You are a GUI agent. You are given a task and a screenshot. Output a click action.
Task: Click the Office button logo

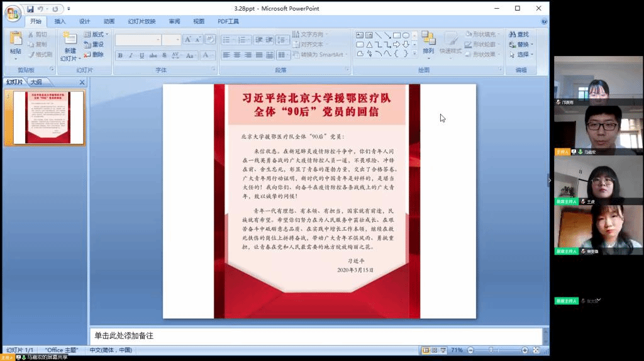[13, 13]
